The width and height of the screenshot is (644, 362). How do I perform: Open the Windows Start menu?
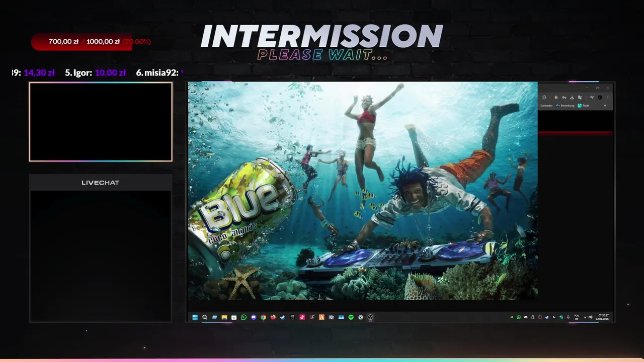[x=195, y=317]
